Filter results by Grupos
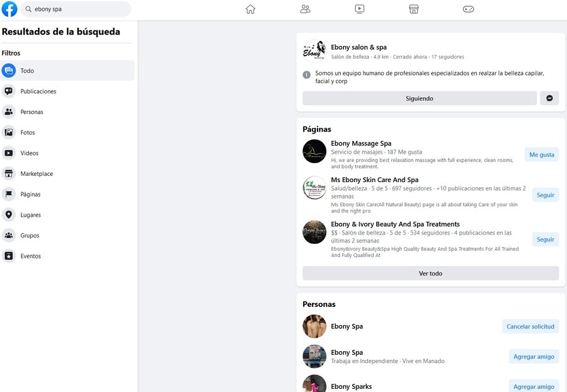 click(67, 236)
